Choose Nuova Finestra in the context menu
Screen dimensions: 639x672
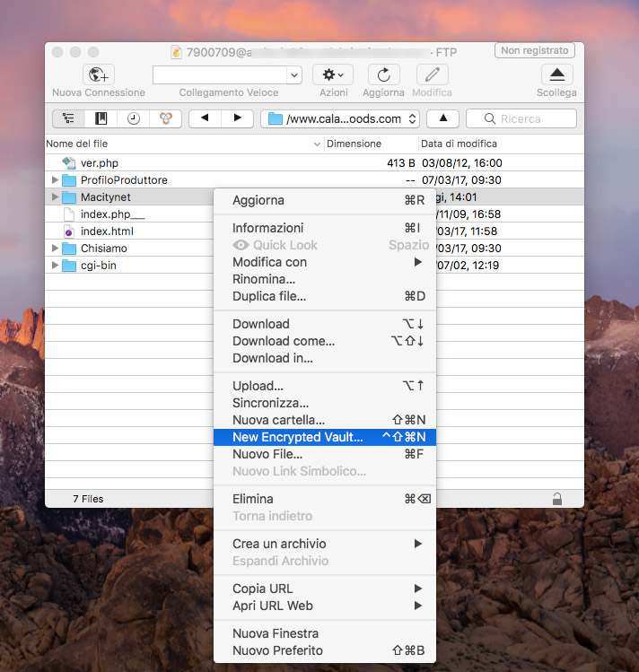point(325,633)
